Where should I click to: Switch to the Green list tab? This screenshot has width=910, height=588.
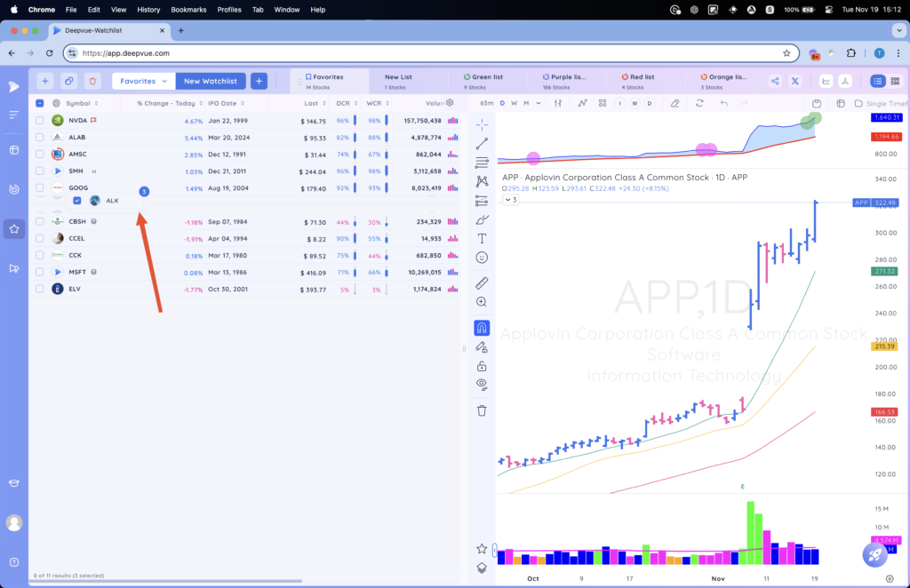pos(487,81)
